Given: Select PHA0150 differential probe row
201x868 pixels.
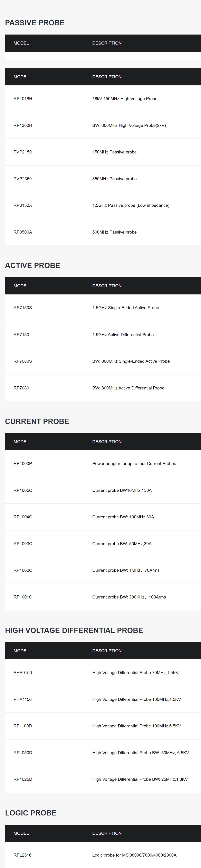Looking at the screenshot, I should [x=103, y=673].
